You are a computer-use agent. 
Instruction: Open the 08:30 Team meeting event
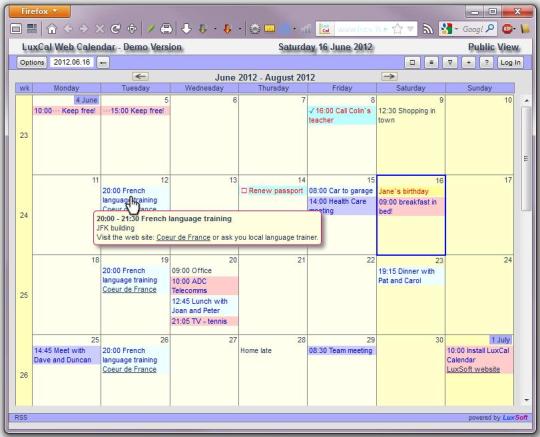pos(341,351)
